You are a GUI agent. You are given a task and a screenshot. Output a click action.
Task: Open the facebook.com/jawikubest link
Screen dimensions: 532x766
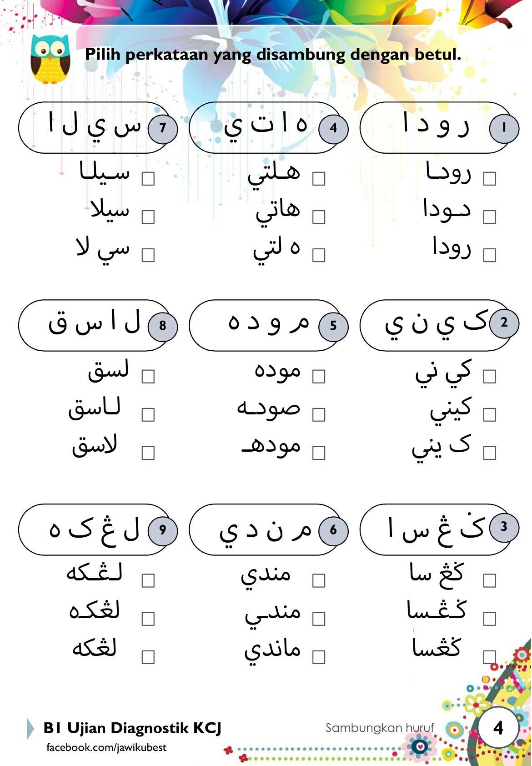(x=106, y=747)
